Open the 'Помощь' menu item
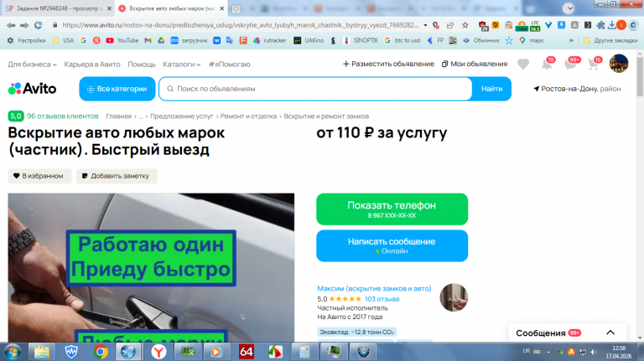 pos(141,64)
